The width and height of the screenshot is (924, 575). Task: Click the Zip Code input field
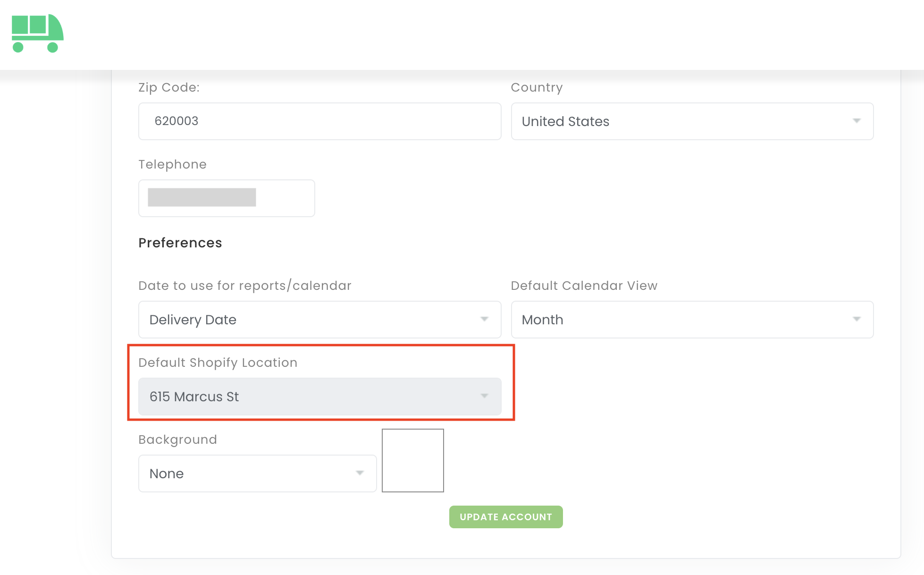319,121
